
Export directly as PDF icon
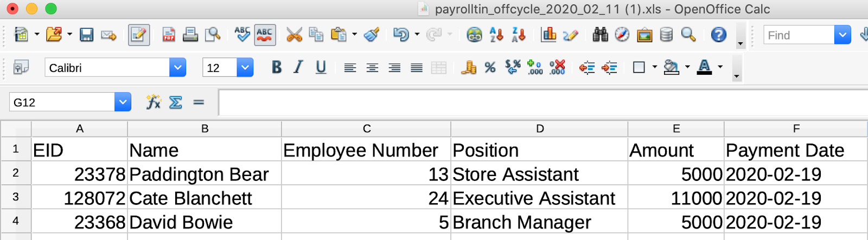[169, 35]
